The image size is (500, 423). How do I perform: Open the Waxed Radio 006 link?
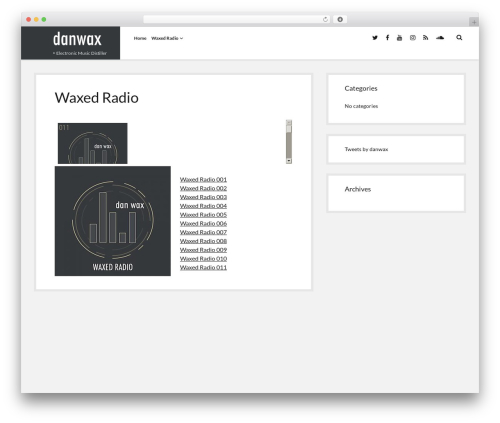pyautogui.click(x=203, y=224)
